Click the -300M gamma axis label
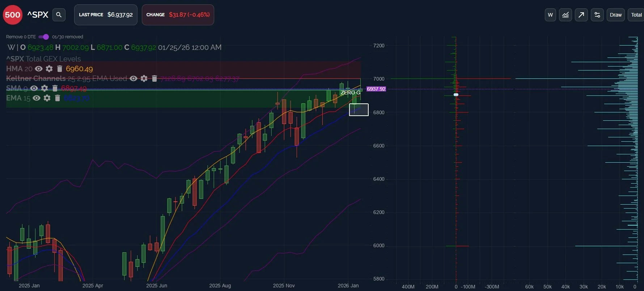Image resolution: width=644 pixels, height=291 pixels. [x=492, y=287]
